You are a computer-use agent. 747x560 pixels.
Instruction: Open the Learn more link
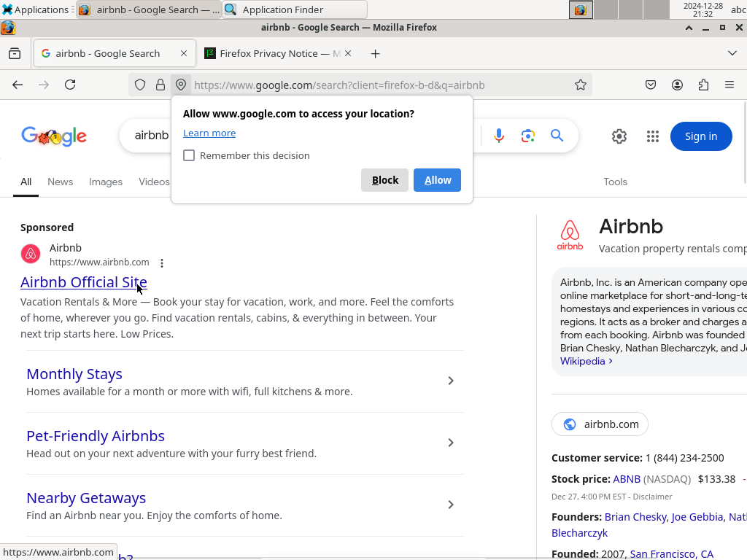tap(209, 133)
